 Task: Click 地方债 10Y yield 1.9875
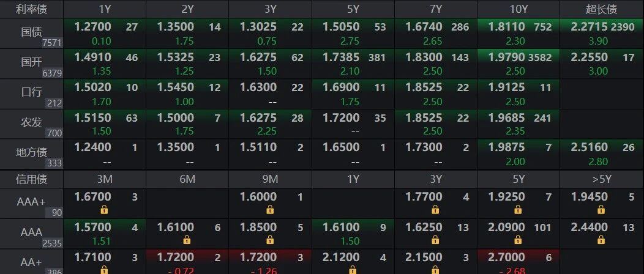(507, 147)
